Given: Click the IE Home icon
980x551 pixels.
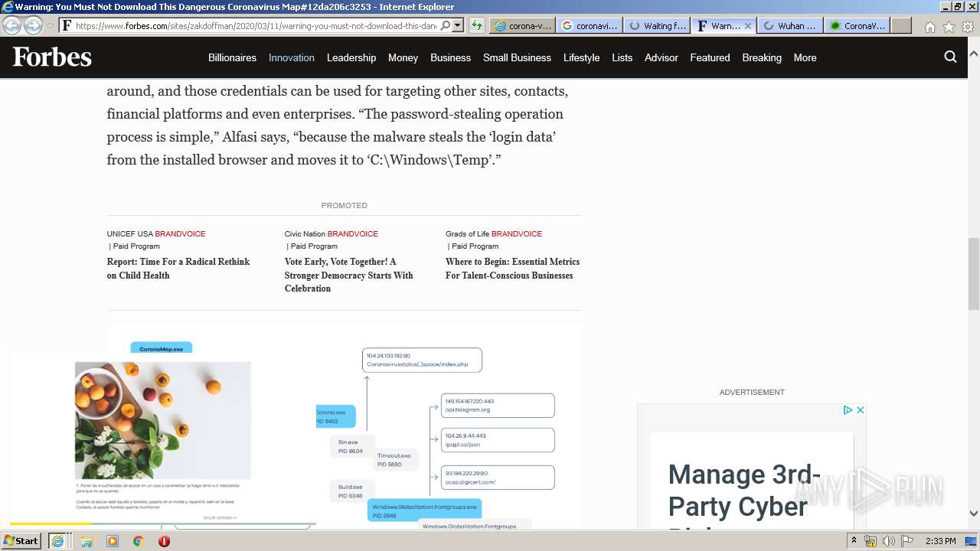Looking at the screenshot, I should [929, 26].
